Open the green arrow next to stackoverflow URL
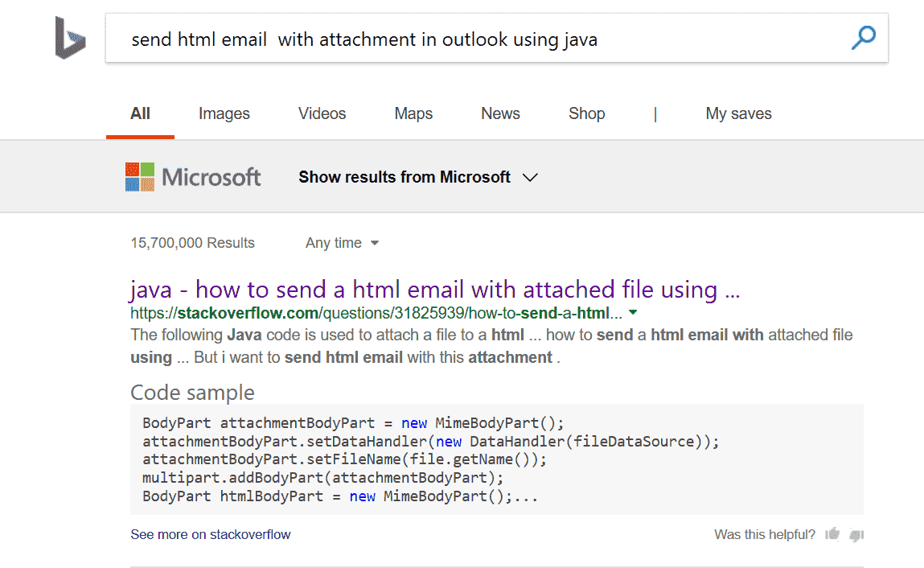The width and height of the screenshot is (924, 568). tap(633, 313)
